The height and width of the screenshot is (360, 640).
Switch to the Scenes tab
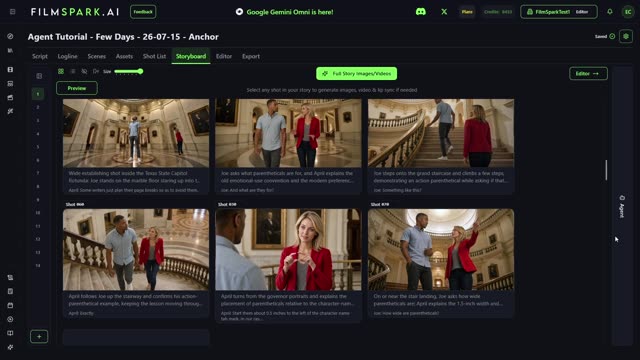point(97,56)
